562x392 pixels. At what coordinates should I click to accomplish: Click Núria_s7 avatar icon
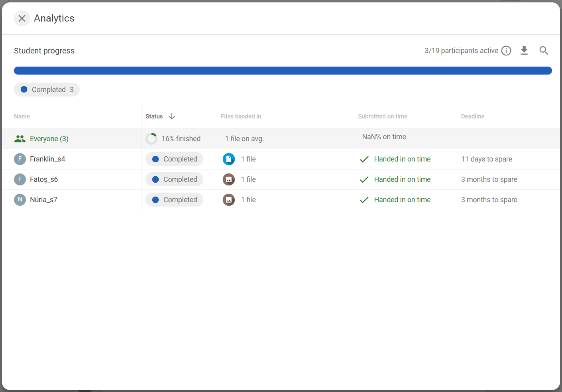click(20, 200)
